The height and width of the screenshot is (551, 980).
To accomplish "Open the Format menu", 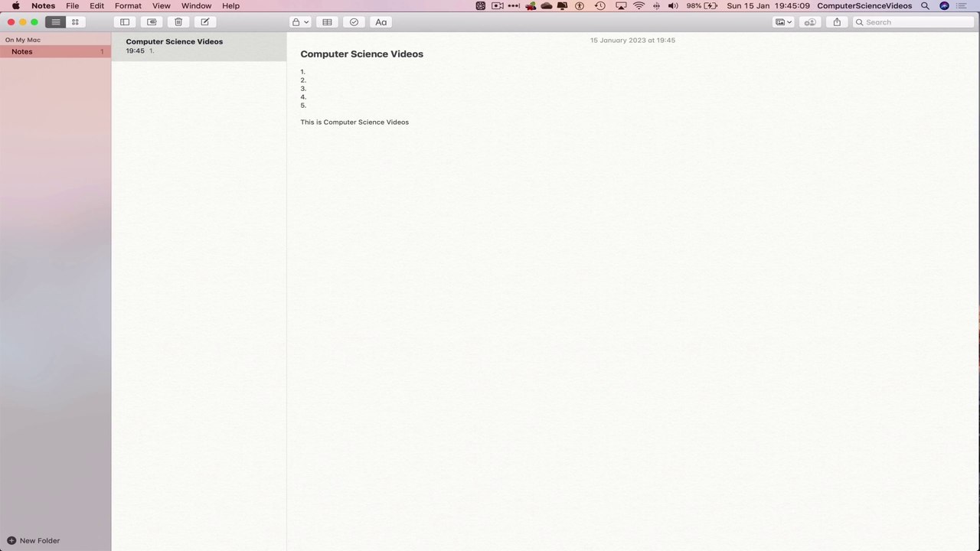I will click(128, 5).
